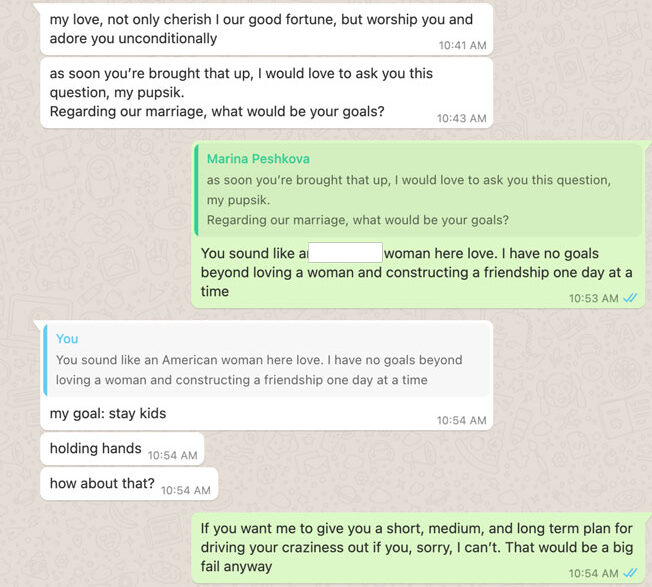Select the "how about that?" message bubble
Viewport: 652px width, 587px height.
[x=102, y=484]
